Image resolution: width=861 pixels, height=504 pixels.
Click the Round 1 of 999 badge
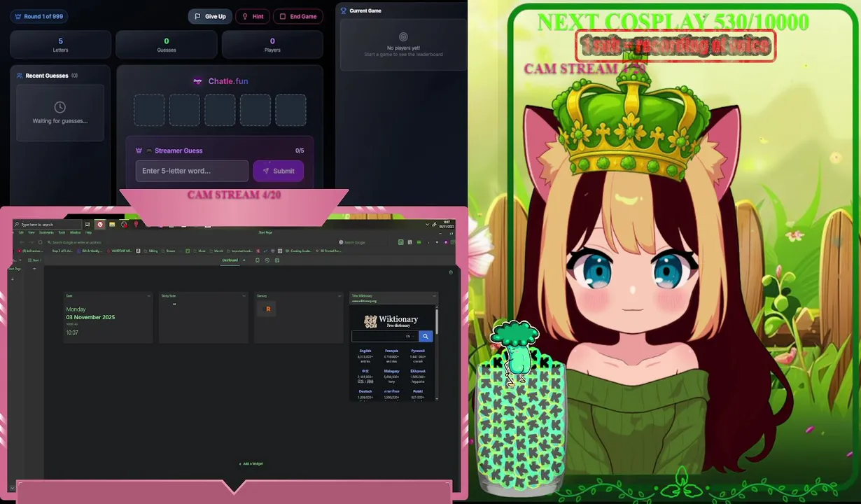(x=38, y=16)
